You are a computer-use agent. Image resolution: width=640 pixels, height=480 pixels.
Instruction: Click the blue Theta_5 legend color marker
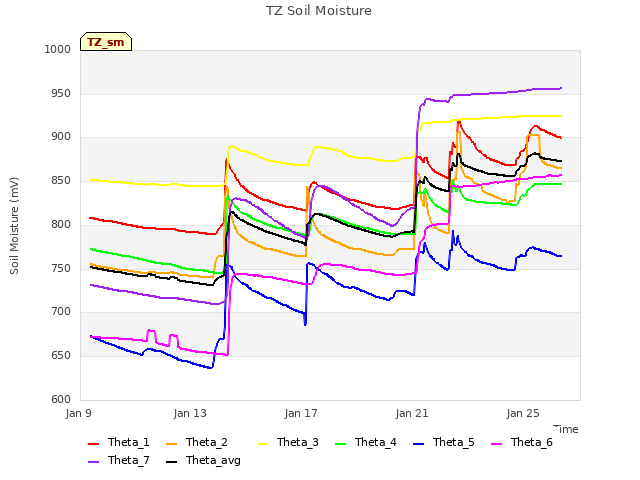tap(418, 444)
